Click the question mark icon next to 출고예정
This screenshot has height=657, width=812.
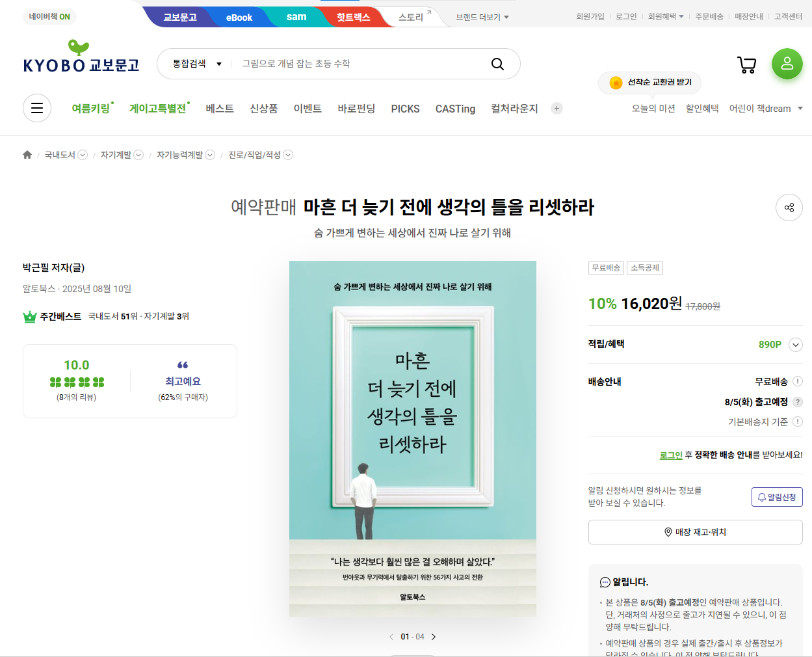798,401
